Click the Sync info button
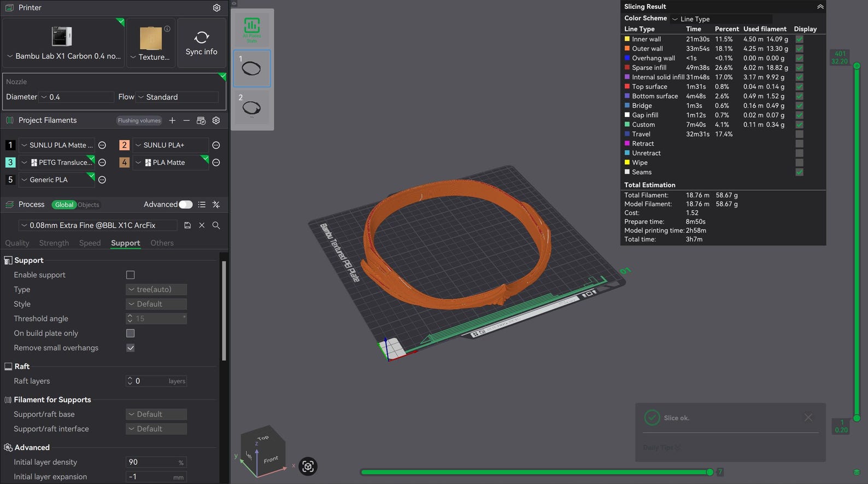This screenshot has height=484, width=868. point(201,43)
